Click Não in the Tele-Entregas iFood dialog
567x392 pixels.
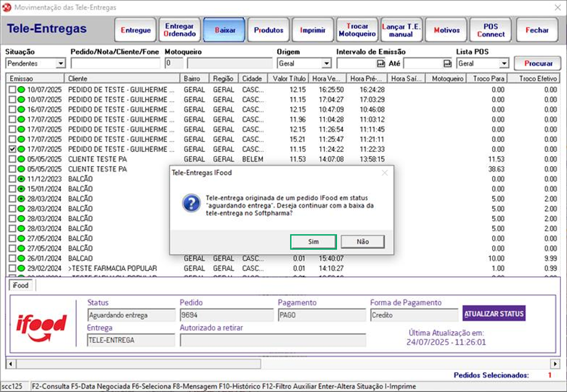click(x=363, y=242)
